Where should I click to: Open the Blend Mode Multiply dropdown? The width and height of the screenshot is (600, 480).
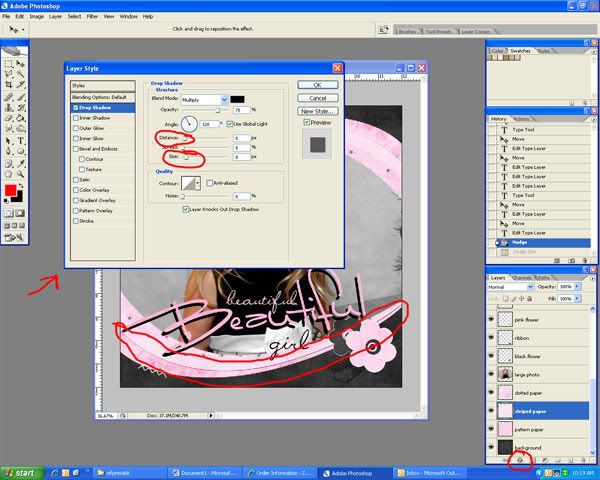click(223, 98)
